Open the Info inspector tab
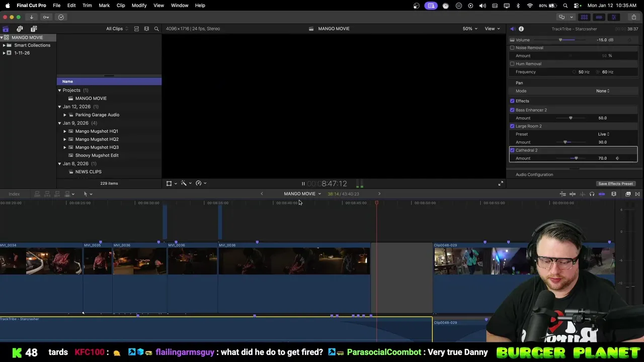This screenshot has width=644, height=362. (x=521, y=29)
